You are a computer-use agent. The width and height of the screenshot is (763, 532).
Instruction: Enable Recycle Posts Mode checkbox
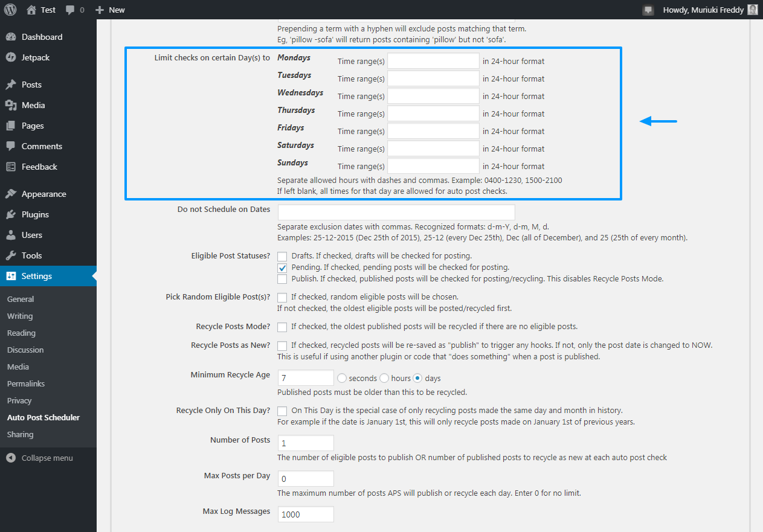pyautogui.click(x=282, y=327)
